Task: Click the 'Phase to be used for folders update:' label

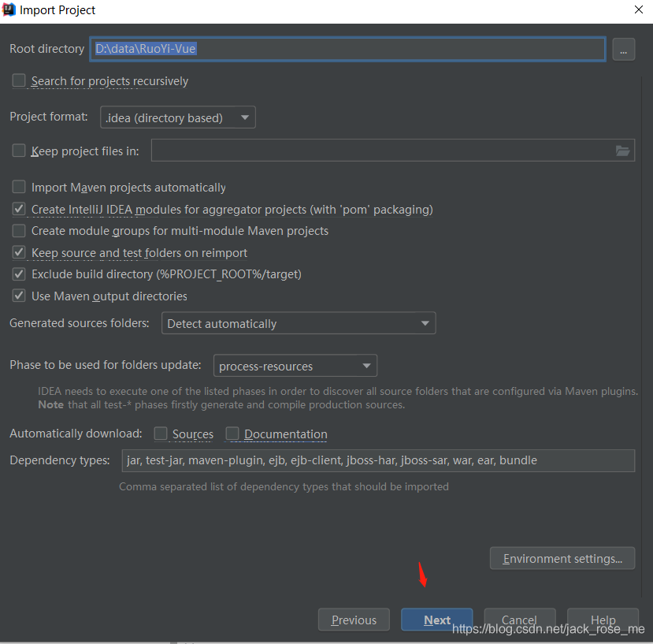Action: [x=106, y=365]
